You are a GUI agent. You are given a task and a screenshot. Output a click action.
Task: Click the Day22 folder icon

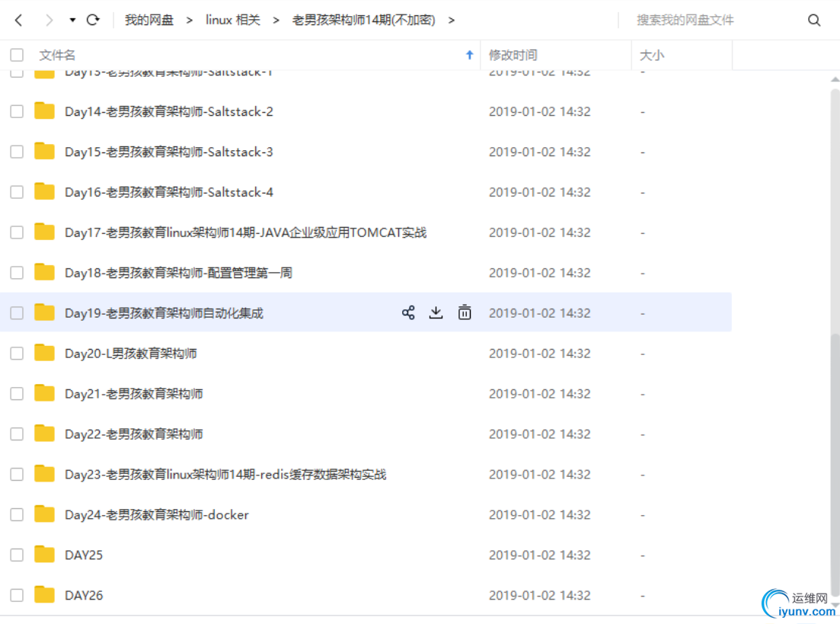(44, 434)
